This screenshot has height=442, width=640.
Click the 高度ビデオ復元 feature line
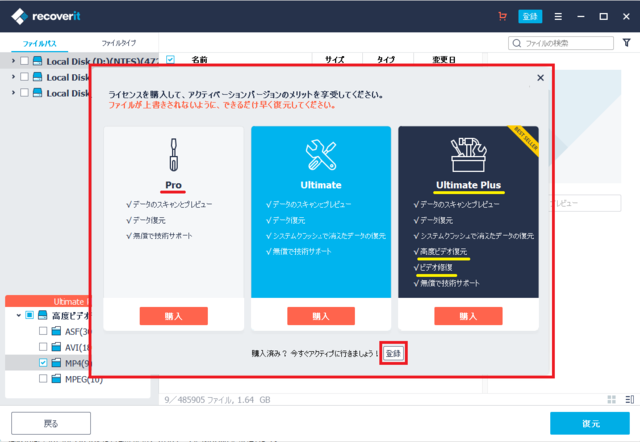[x=440, y=251]
